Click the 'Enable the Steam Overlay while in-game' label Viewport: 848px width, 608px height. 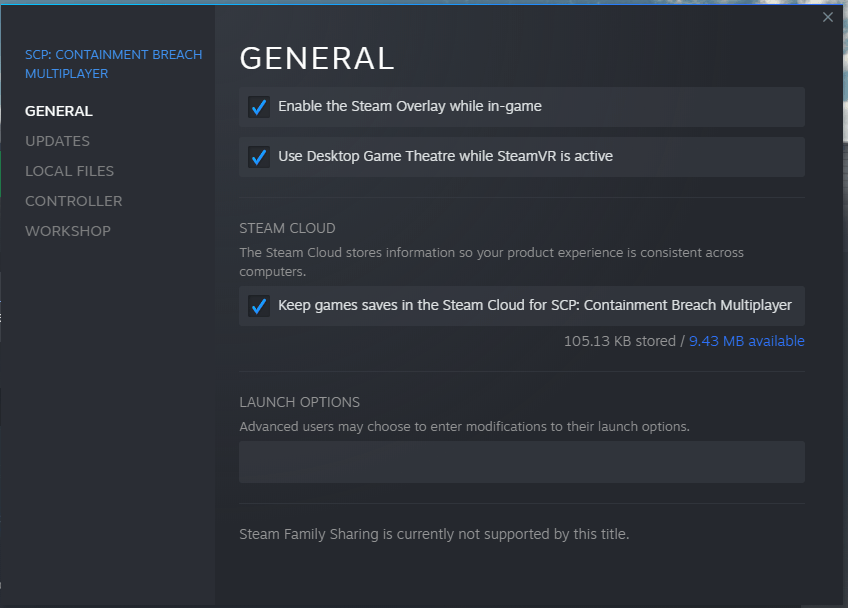[x=410, y=106]
